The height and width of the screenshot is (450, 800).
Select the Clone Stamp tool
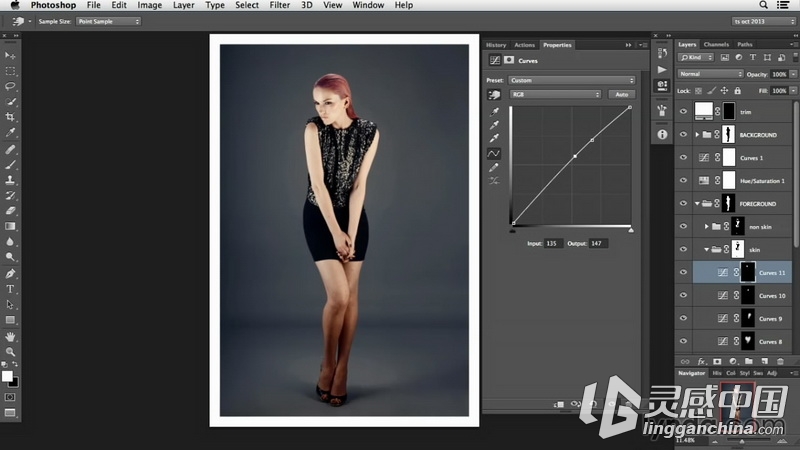(x=10, y=180)
